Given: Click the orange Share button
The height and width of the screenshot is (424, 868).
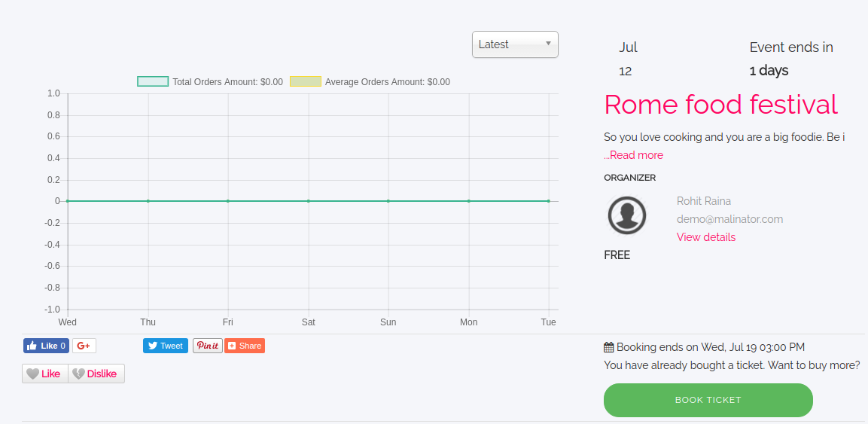Looking at the screenshot, I should (244, 346).
